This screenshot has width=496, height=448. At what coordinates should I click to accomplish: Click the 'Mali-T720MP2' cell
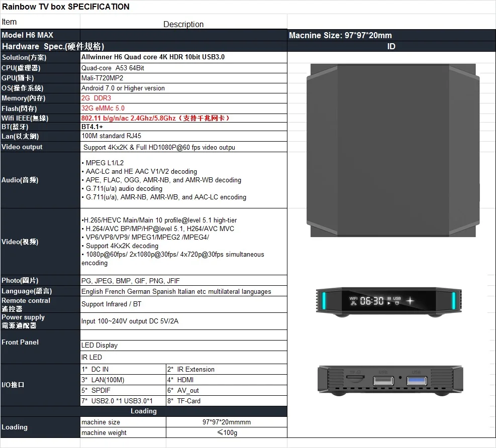coord(184,78)
